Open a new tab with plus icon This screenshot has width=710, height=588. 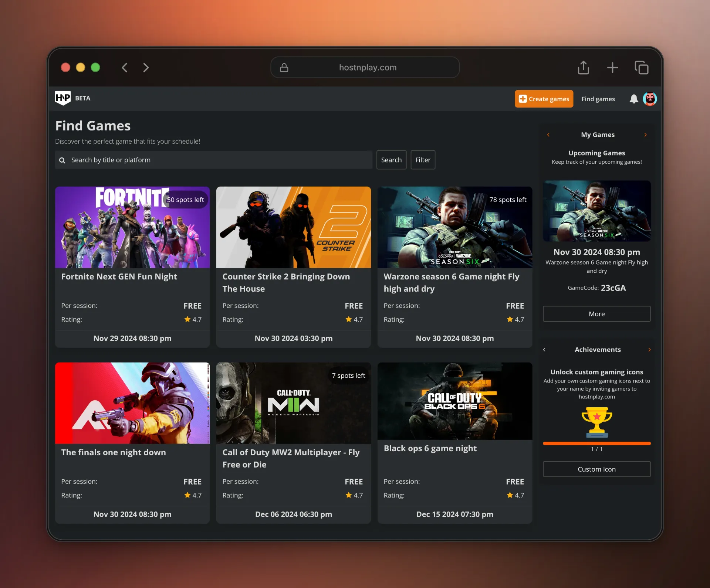(612, 67)
